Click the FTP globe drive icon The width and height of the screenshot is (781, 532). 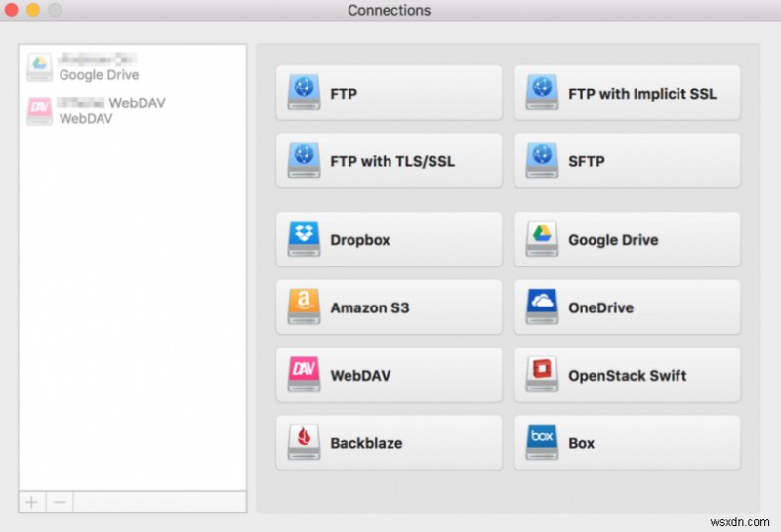(304, 92)
